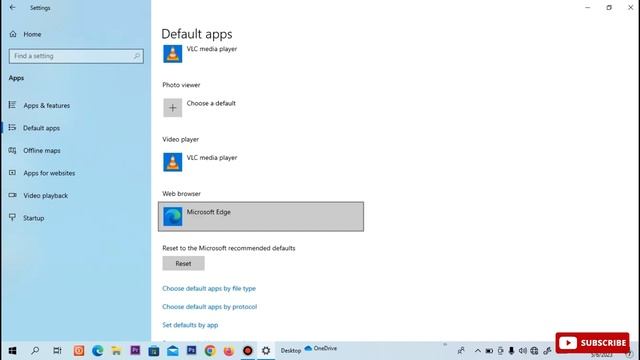Click the microphone tray icon
The height and width of the screenshot is (360, 640).
(511, 351)
